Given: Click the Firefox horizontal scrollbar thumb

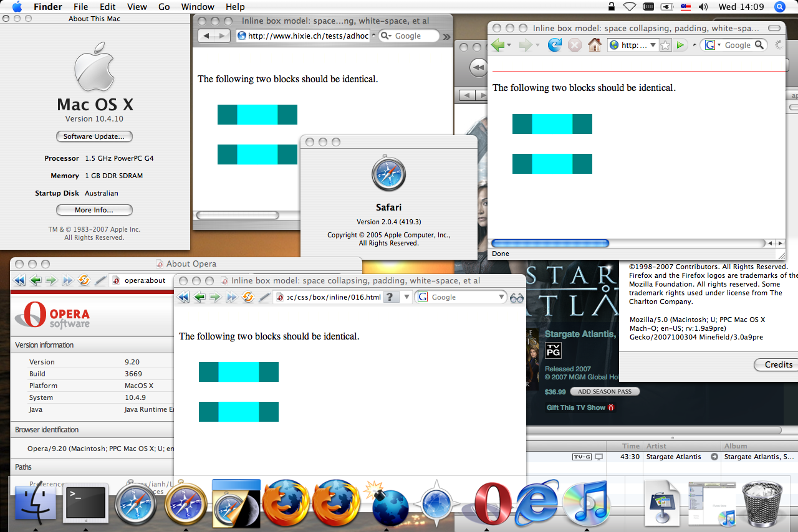Looking at the screenshot, I should click(x=550, y=243).
